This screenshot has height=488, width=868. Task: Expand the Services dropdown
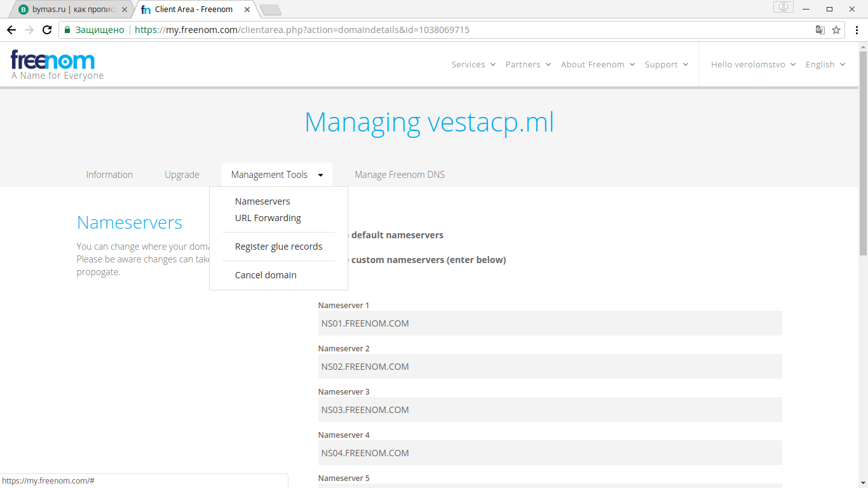pos(473,65)
